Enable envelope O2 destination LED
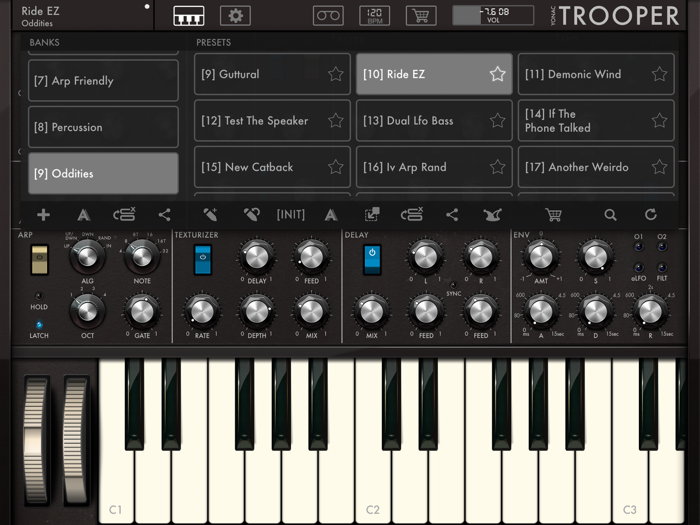Image resolution: width=700 pixels, height=525 pixels. click(x=662, y=247)
